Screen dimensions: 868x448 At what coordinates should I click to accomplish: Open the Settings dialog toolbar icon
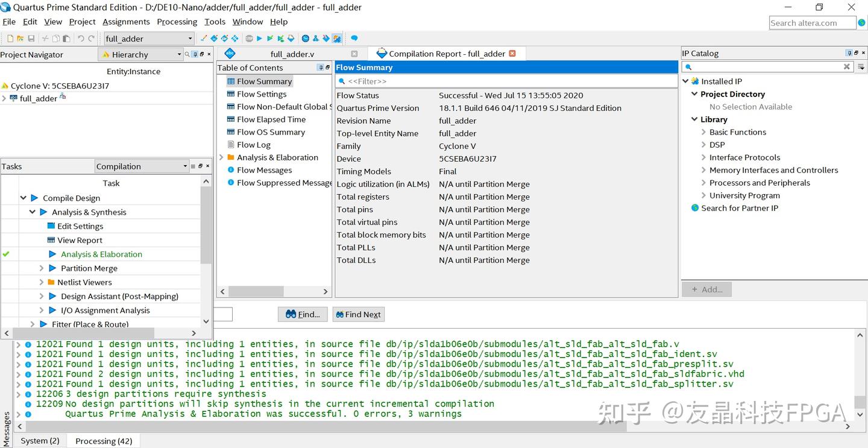coord(215,38)
